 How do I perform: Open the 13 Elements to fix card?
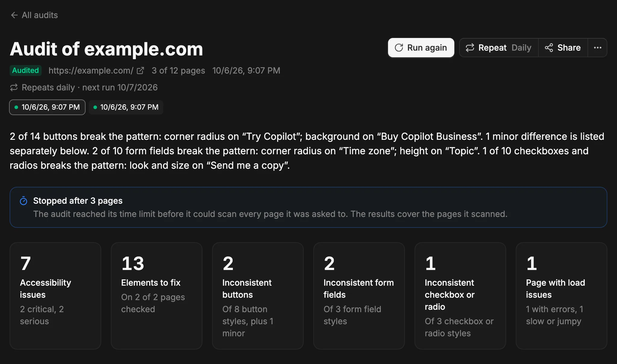click(x=157, y=296)
